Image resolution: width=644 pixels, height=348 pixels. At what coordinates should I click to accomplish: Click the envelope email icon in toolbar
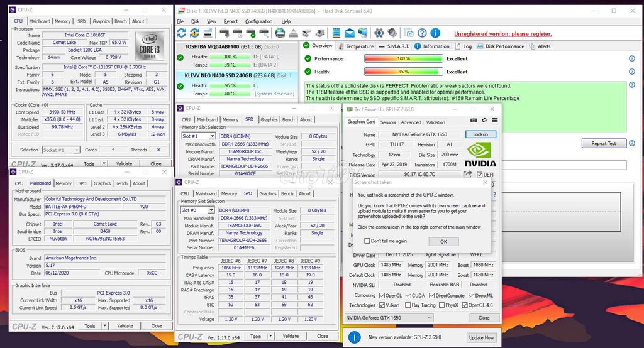click(350, 33)
